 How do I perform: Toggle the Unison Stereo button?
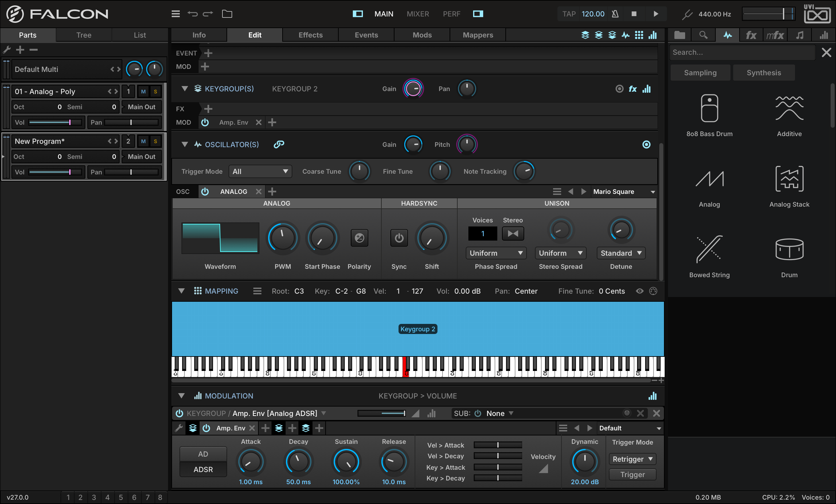513,233
